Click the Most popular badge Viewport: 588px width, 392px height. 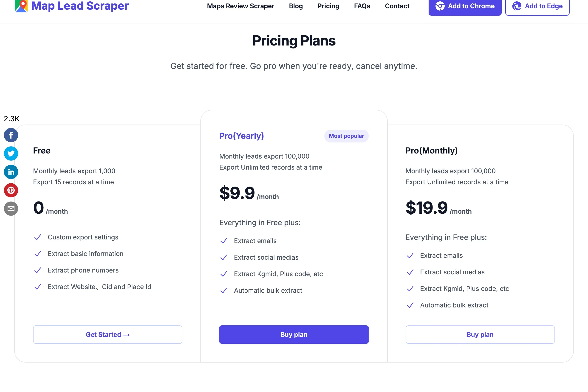pos(346,136)
